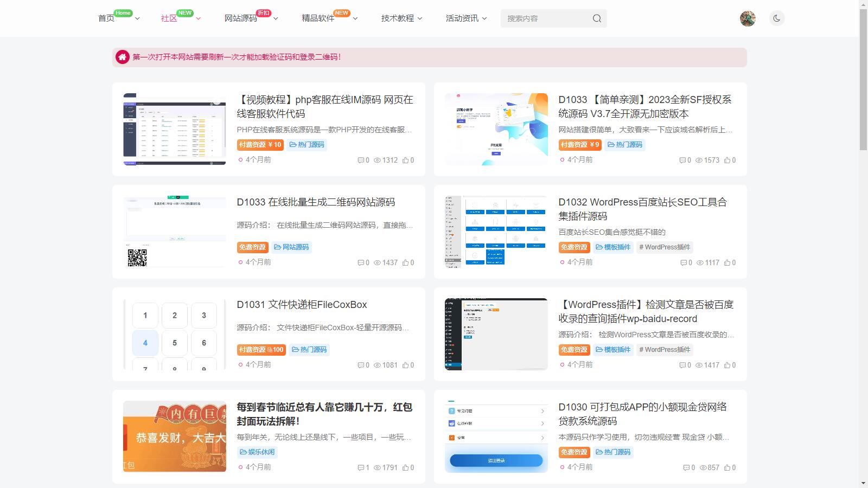Click the 娱乐休闲 category tag
868x488 pixels.
257,452
